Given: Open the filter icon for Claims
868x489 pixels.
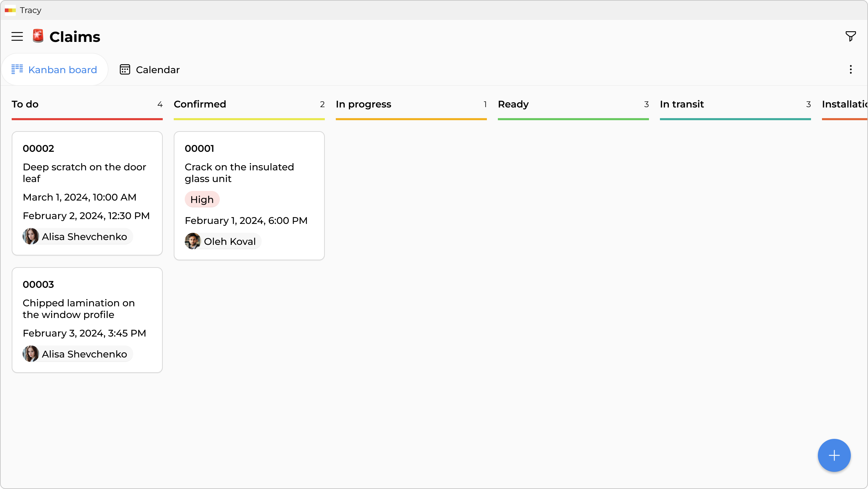Looking at the screenshot, I should point(851,36).
